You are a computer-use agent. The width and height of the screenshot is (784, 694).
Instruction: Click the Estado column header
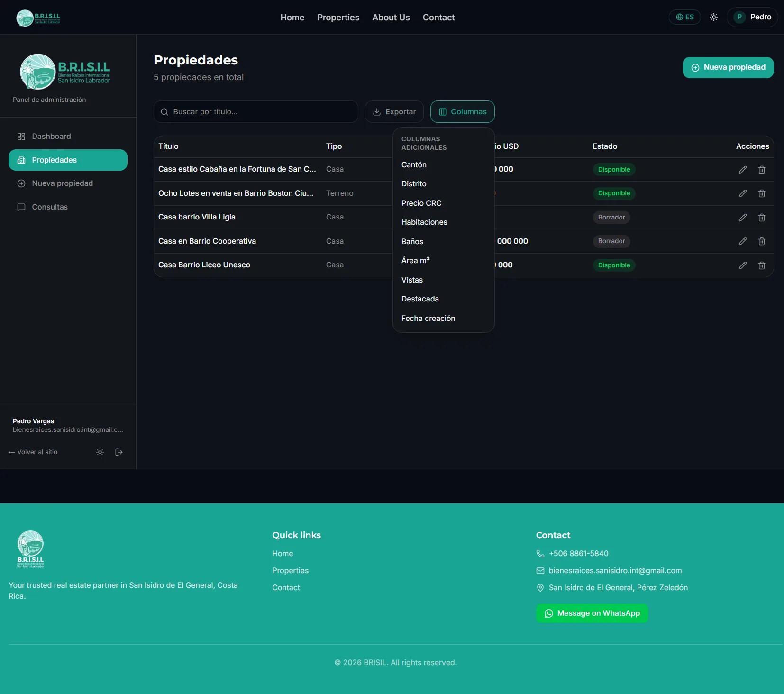pos(605,146)
